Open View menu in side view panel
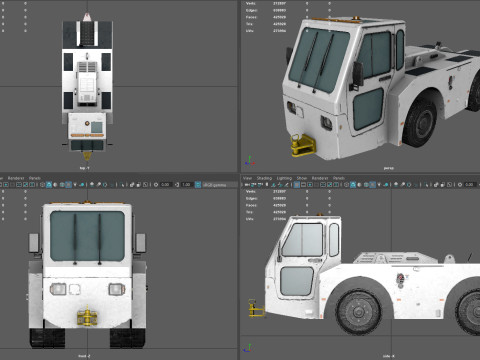The image size is (480, 360). [x=247, y=178]
